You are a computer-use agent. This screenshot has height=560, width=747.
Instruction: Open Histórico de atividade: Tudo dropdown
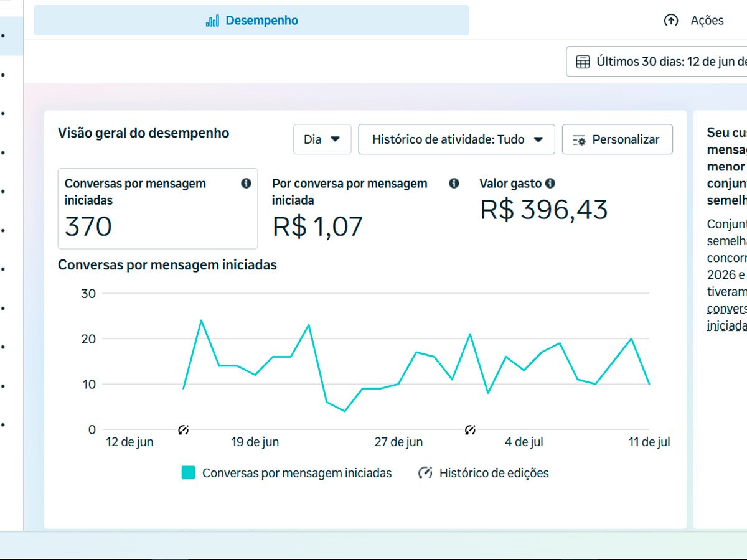(x=457, y=139)
